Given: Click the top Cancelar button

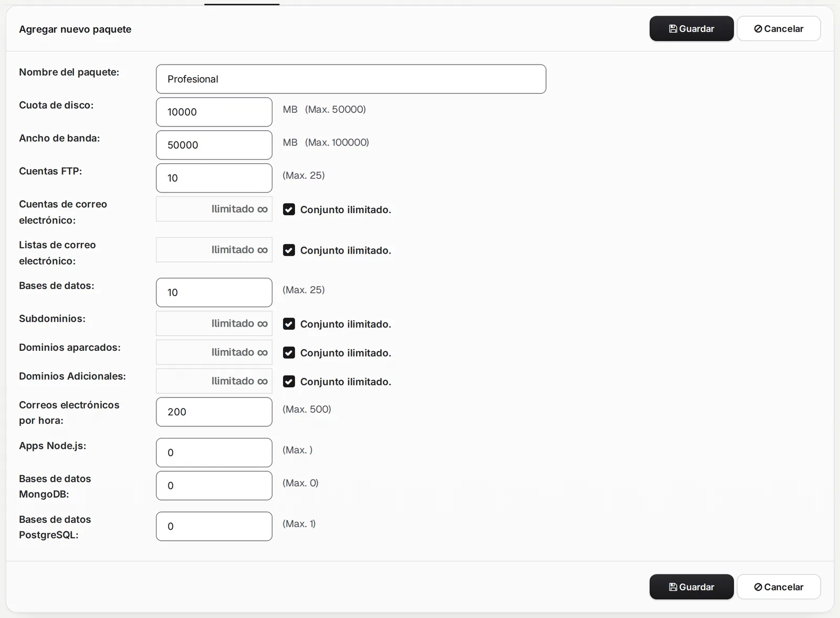Looking at the screenshot, I should [x=779, y=28].
